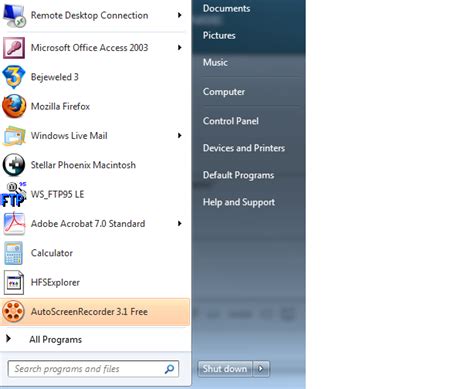Click the WS_FTP95 LE FTP icon

14,194
